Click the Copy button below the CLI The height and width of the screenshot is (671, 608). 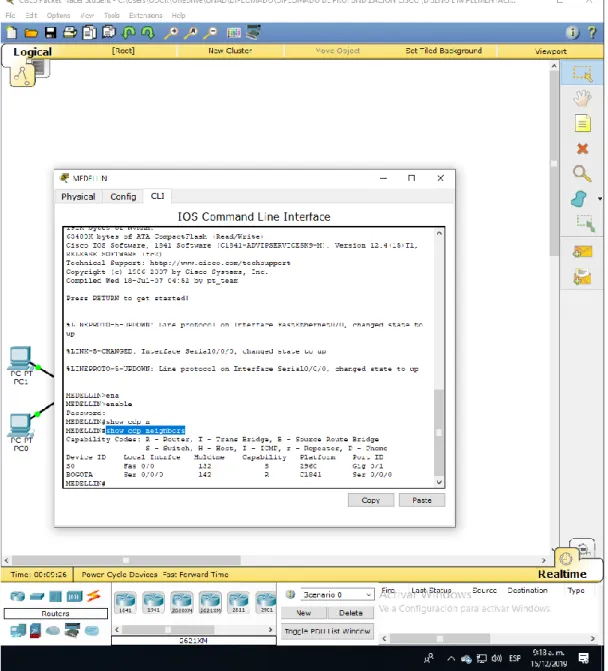(x=371, y=500)
